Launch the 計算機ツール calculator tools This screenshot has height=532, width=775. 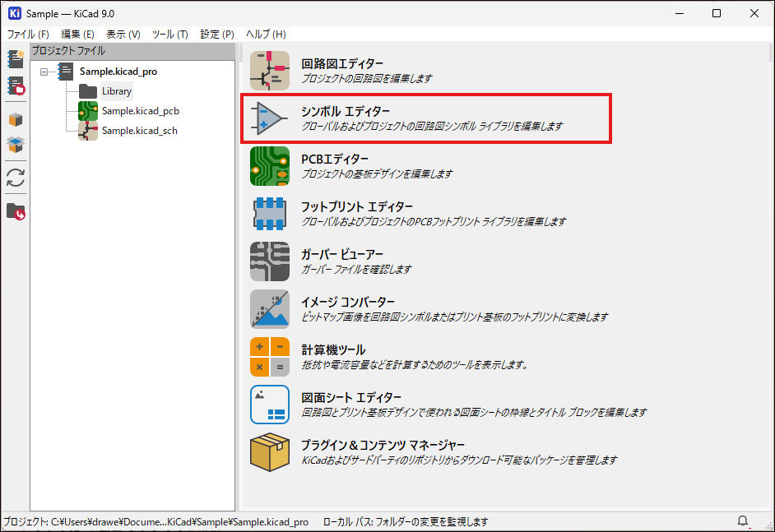coord(270,357)
